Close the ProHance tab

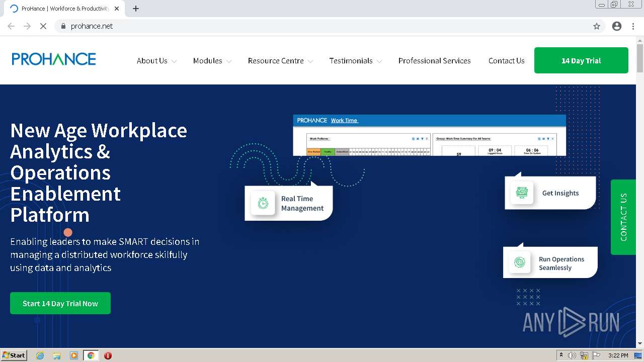coord(117,9)
